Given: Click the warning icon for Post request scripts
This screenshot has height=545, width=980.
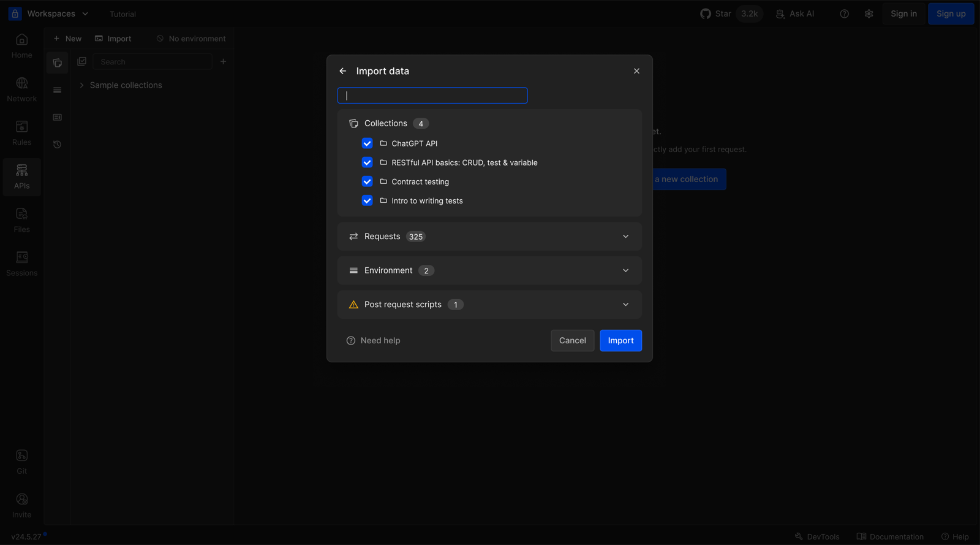Looking at the screenshot, I should tap(353, 305).
